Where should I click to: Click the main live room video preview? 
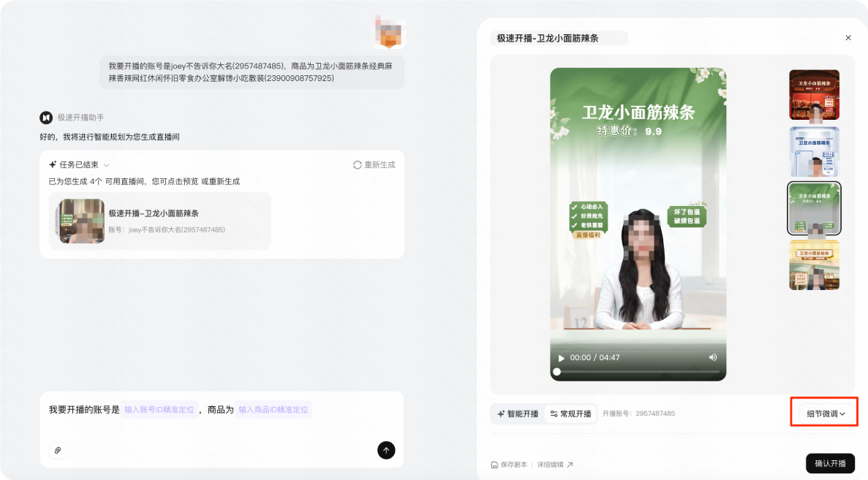coord(638,224)
